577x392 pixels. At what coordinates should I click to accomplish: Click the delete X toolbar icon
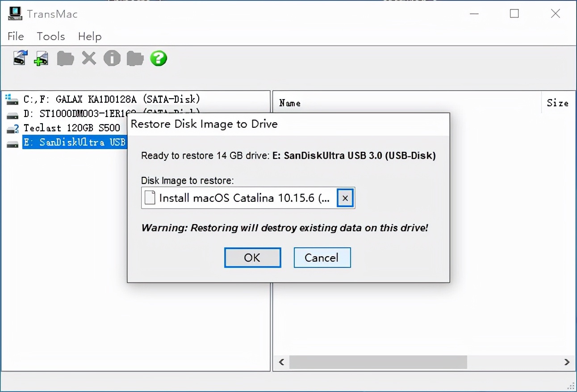point(88,58)
